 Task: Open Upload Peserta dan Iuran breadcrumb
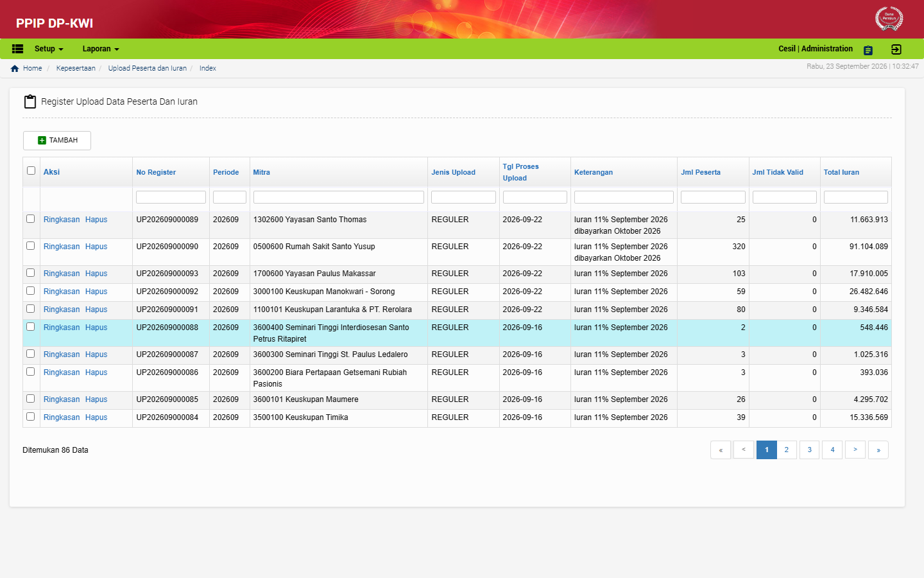pos(148,68)
